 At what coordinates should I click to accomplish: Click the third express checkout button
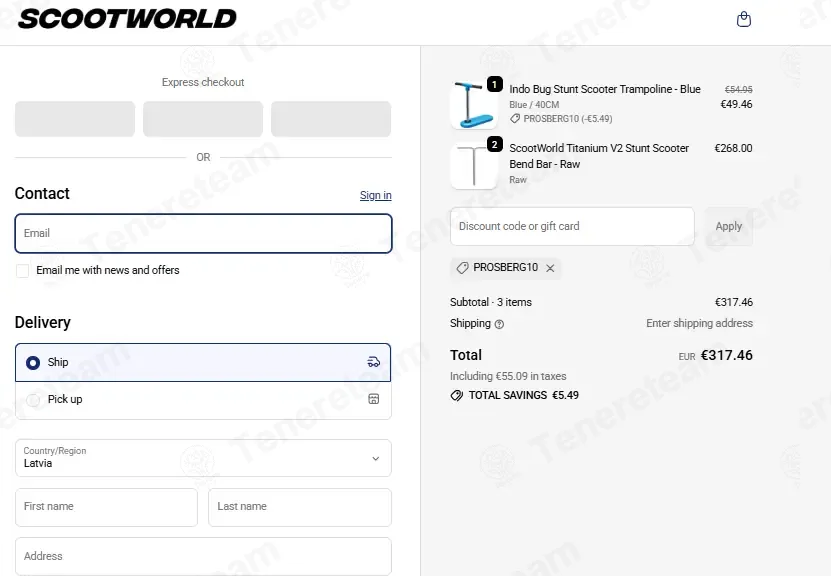click(331, 119)
